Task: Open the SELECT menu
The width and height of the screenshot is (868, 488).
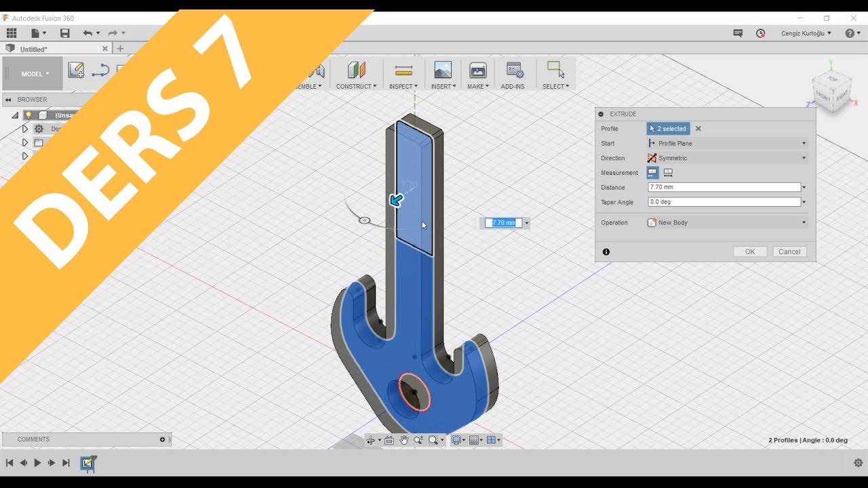Action: tap(556, 86)
